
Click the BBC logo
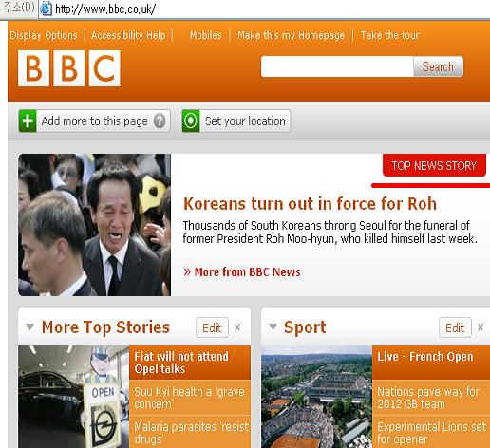(69, 68)
